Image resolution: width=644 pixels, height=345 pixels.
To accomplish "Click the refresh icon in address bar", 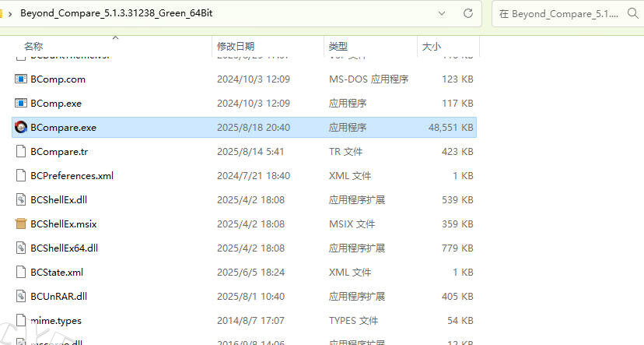I will 467,13.
